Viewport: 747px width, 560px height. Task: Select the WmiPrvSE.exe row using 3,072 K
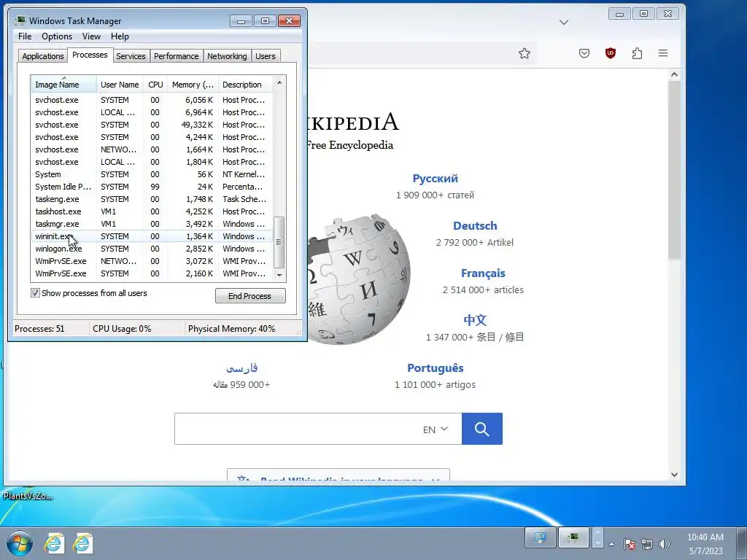tap(152, 261)
